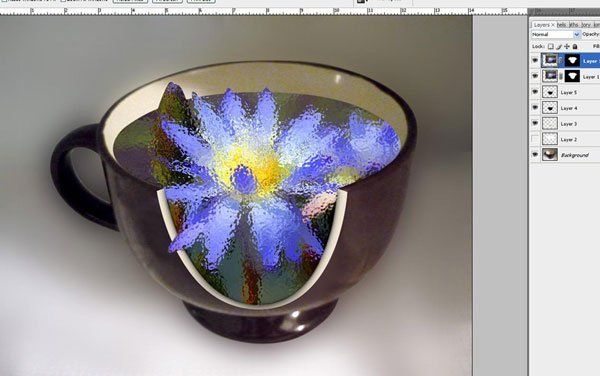
Task: Select the Layer 3 row
Action: pyautogui.click(x=565, y=124)
